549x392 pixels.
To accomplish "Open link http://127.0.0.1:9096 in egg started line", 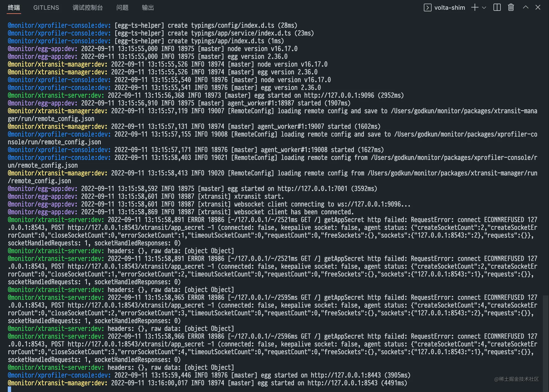I will pyautogui.click(x=339, y=96).
